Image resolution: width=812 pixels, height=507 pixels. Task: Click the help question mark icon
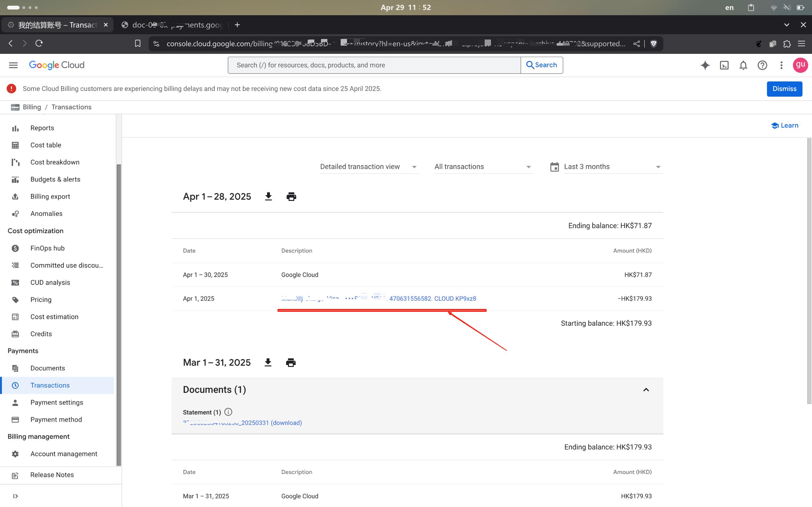pos(762,65)
